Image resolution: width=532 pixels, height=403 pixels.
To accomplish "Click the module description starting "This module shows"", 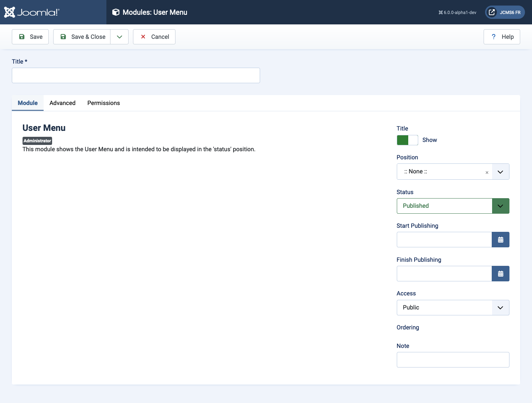I will (139, 149).
